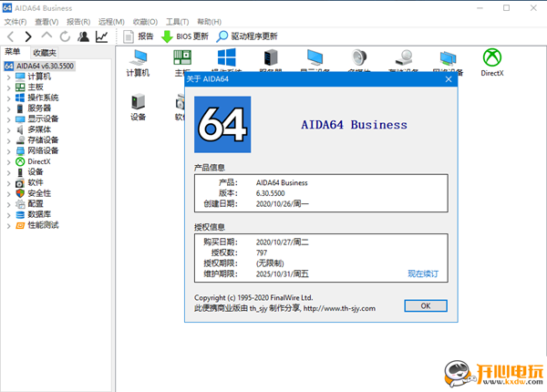The height and width of the screenshot is (392, 547).
Task: Launch 驱动程序更新 driver update search
Action: pyautogui.click(x=246, y=36)
